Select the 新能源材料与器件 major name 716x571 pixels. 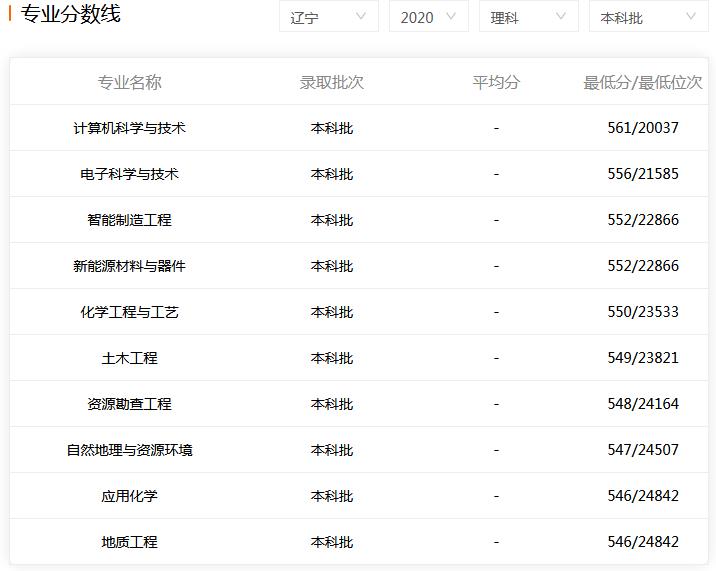pyautogui.click(x=130, y=266)
